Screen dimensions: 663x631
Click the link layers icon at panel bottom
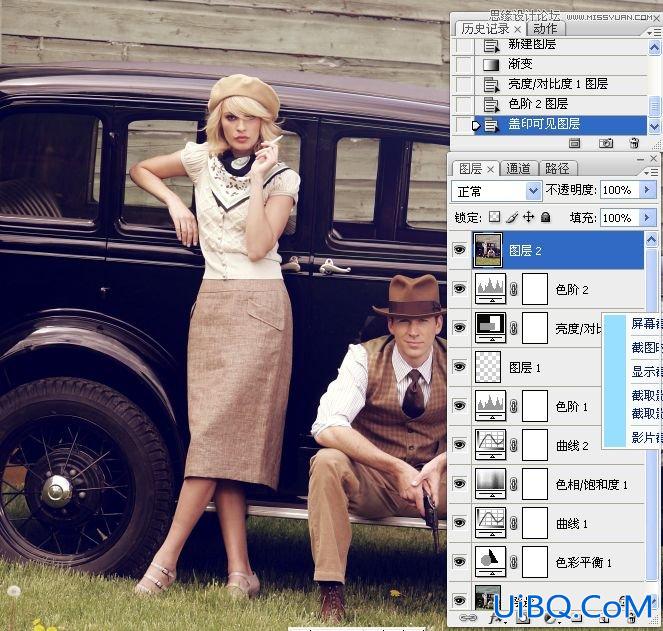(x=468, y=618)
